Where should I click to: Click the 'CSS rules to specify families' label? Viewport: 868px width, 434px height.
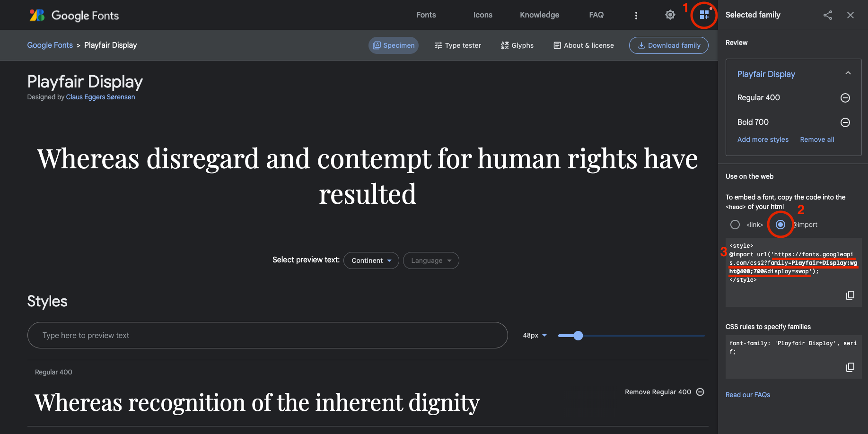(x=768, y=327)
